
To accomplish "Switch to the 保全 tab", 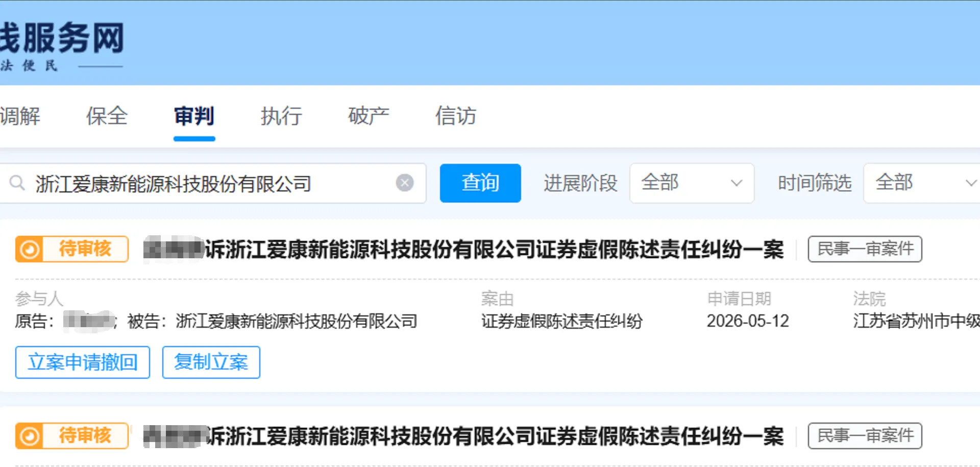I will tap(107, 116).
